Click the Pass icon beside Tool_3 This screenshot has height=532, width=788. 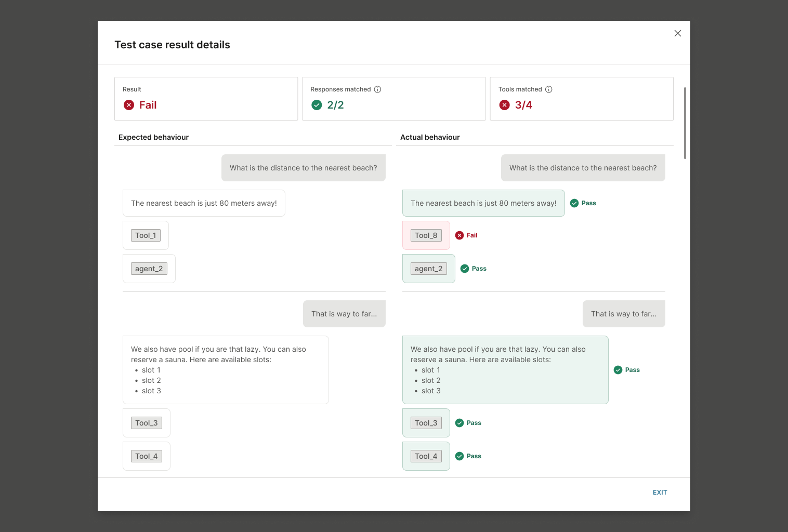coord(459,423)
